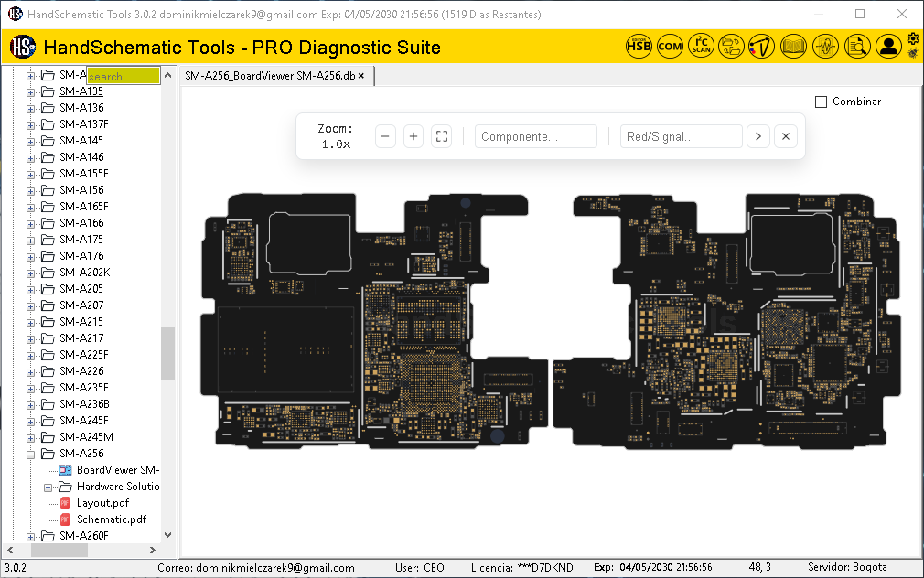Clear search with the X button in toolbar

(x=786, y=136)
